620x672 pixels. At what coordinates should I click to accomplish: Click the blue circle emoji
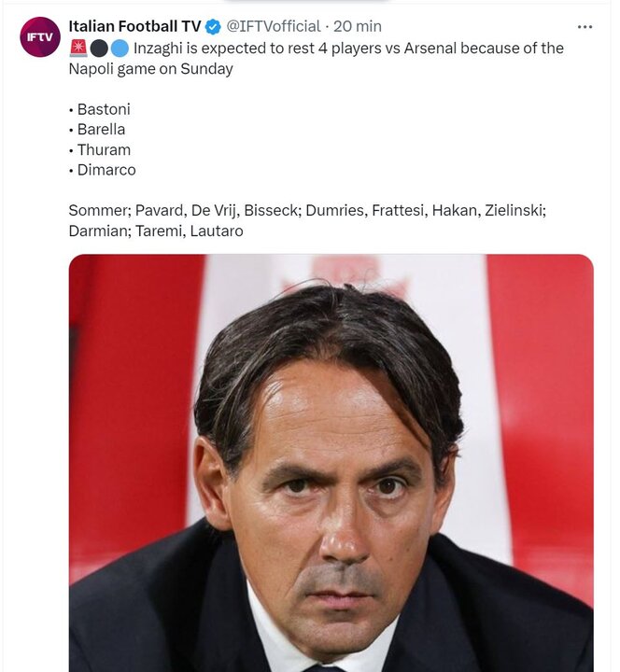(119, 48)
